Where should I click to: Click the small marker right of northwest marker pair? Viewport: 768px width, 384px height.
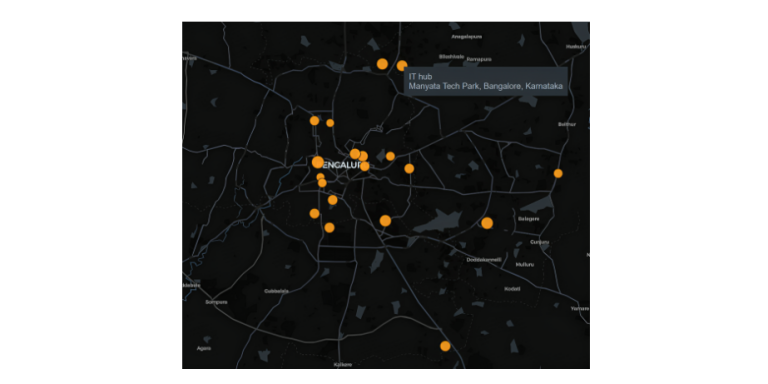(x=330, y=123)
